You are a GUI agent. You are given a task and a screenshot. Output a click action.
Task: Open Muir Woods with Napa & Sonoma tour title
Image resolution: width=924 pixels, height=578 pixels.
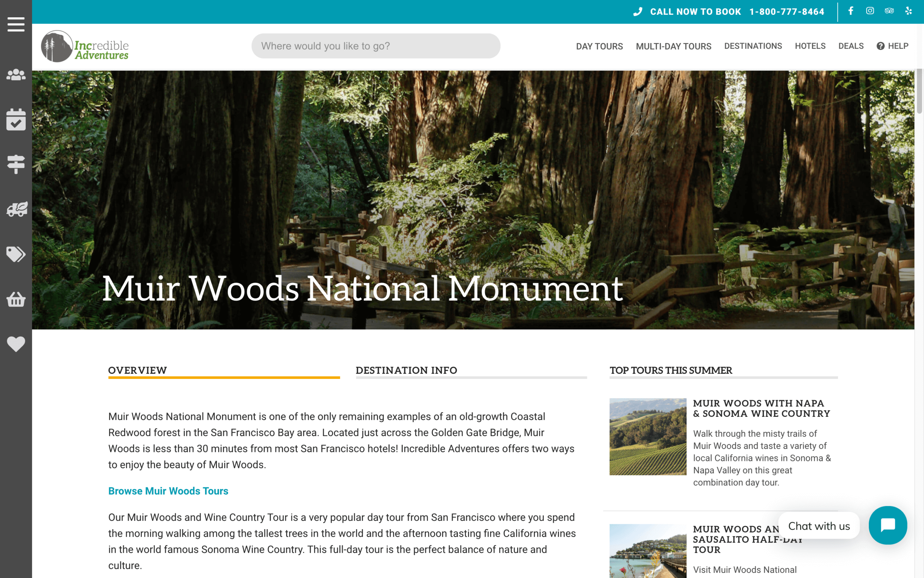(761, 408)
